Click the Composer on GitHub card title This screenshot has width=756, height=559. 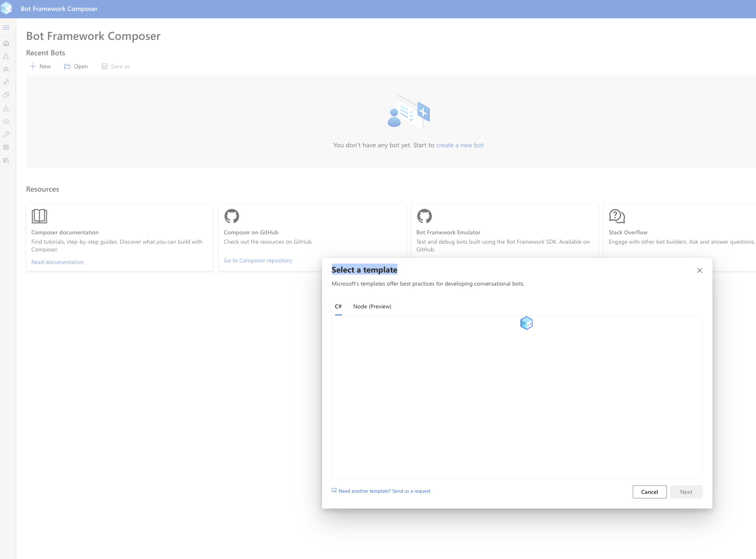251,232
